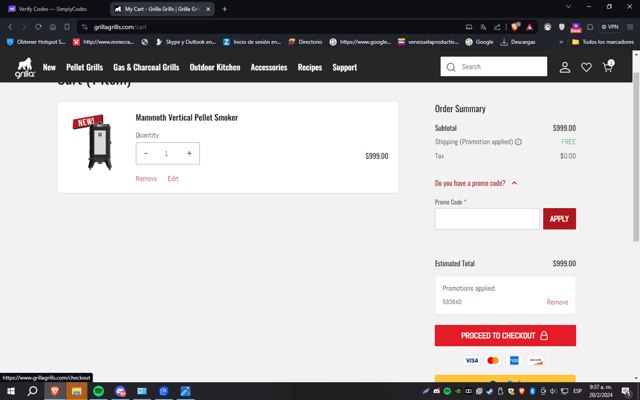640x400 pixels.
Task: Open the user account icon
Action: click(565, 67)
